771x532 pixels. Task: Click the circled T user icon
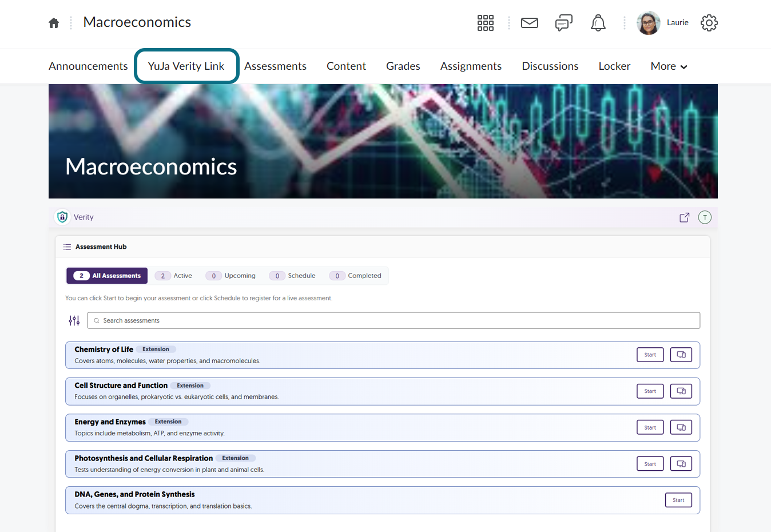point(705,217)
